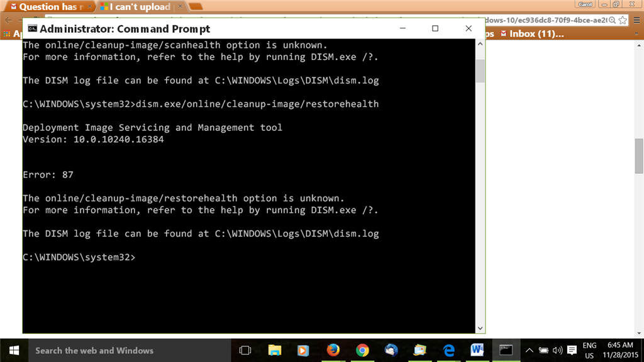Close the Command Prompt window

[x=469, y=28]
